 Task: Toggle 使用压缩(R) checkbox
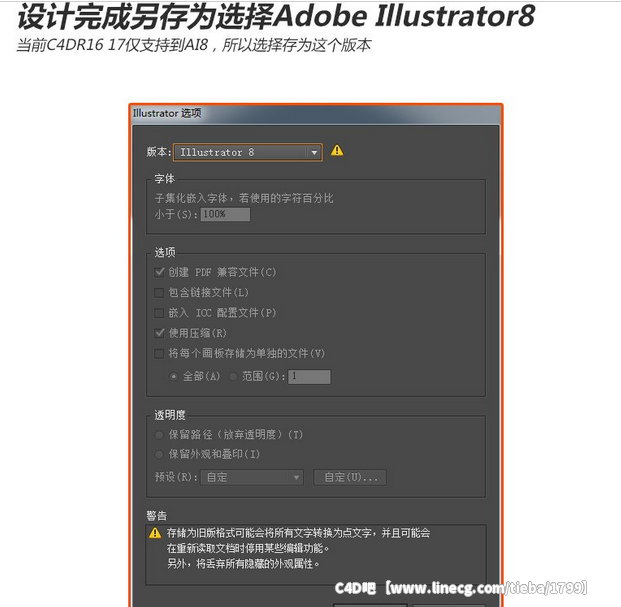159,333
